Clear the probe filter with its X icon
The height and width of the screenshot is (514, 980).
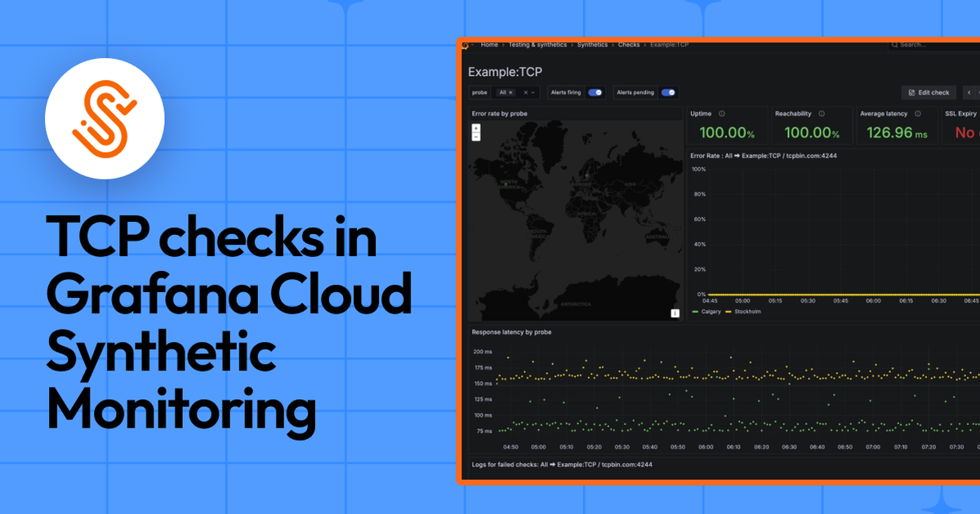coord(526,92)
